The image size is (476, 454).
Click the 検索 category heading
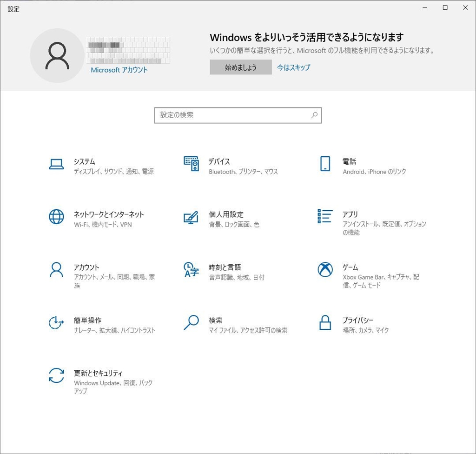click(x=216, y=320)
